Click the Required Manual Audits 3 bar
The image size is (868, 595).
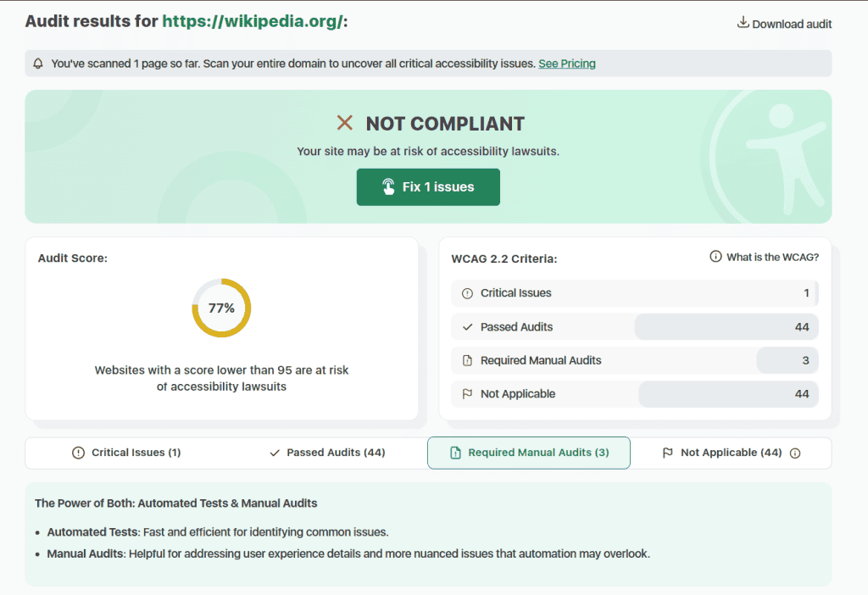(x=787, y=360)
